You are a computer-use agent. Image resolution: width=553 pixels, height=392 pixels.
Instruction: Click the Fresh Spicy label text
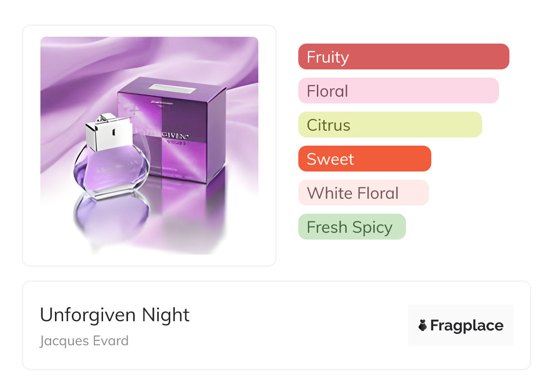coord(350,227)
